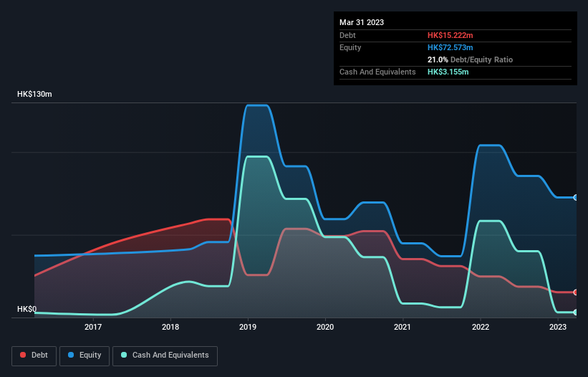Click the red Debt endpoint marker
588x377 pixels.
tap(576, 292)
